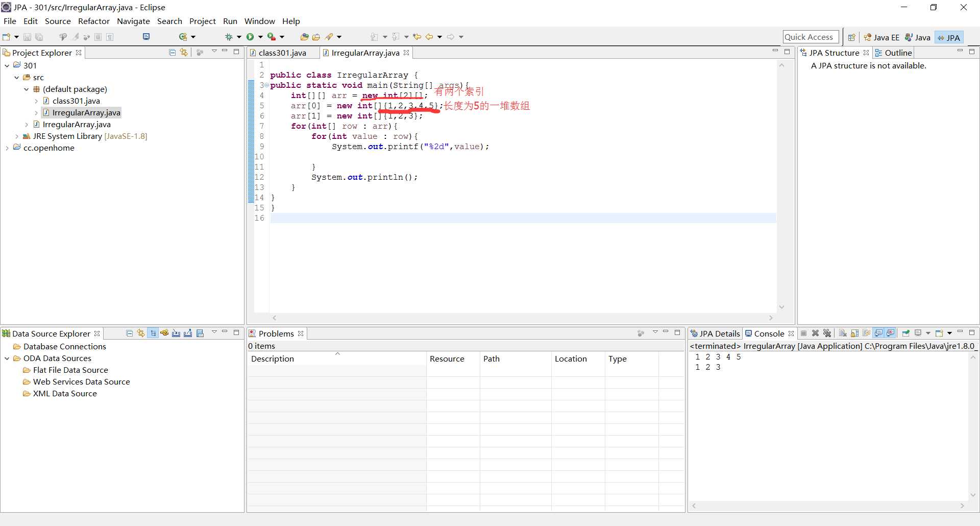Select Web Services Data Source folder

(x=77, y=381)
